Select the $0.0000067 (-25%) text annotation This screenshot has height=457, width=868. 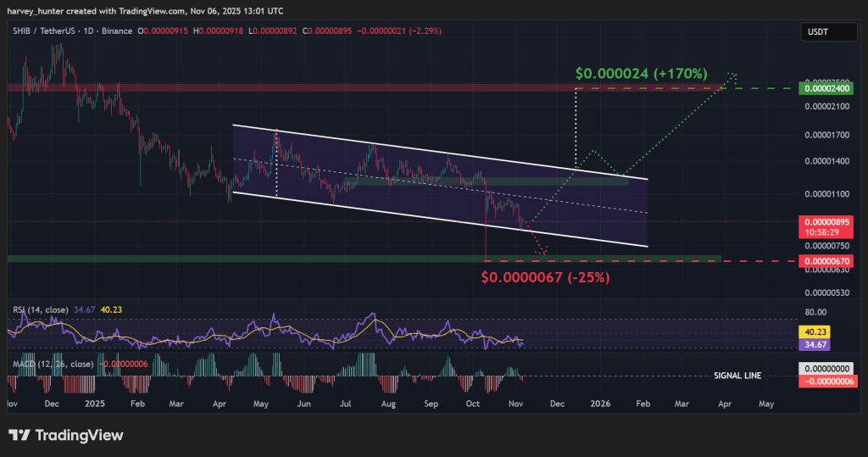pyautogui.click(x=545, y=276)
